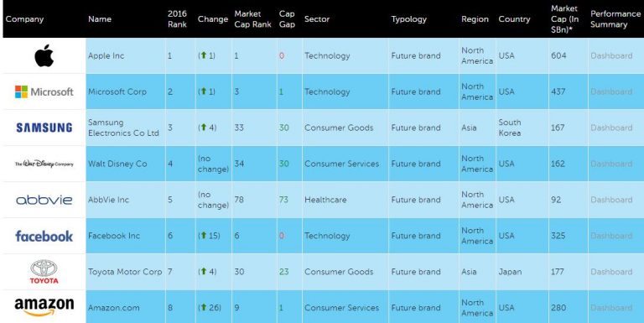
Task: Open Dashboard link for Facebook Inc
Action: pos(611,236)
